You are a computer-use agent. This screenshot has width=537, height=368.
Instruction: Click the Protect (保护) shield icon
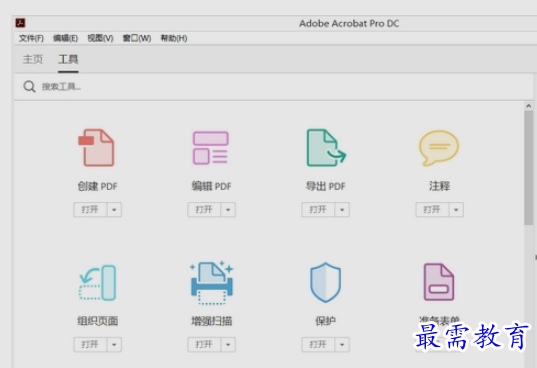(x=325, y=282)
